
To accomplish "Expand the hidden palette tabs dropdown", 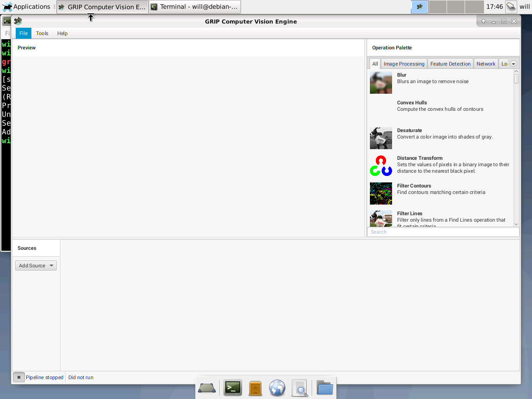I will (x=514, y=64).
